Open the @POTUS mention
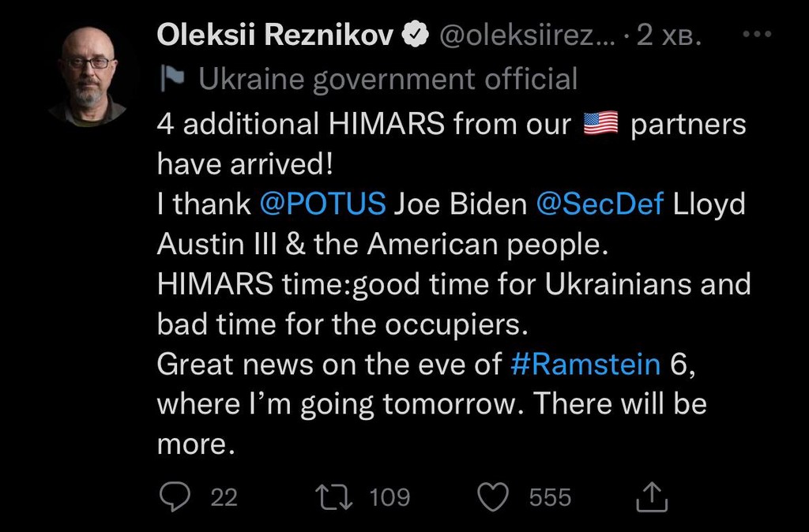This screenshot has height=532, width=809. pyautogui.click(x=322, y=204)
